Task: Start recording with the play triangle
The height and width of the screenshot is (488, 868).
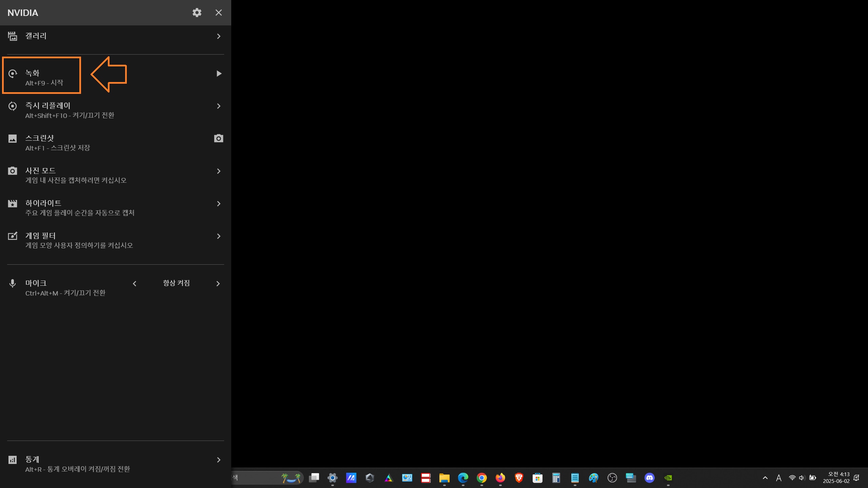Action: (x=219, y=74)
